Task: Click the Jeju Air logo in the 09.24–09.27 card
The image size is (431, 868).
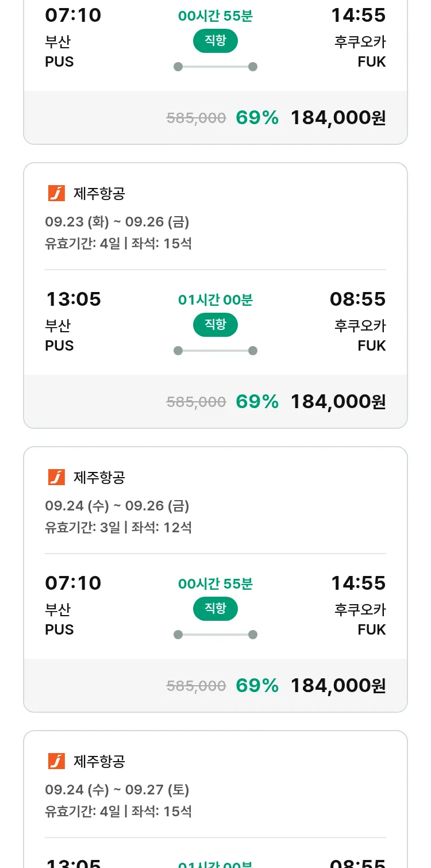Action: pos(56,761)
